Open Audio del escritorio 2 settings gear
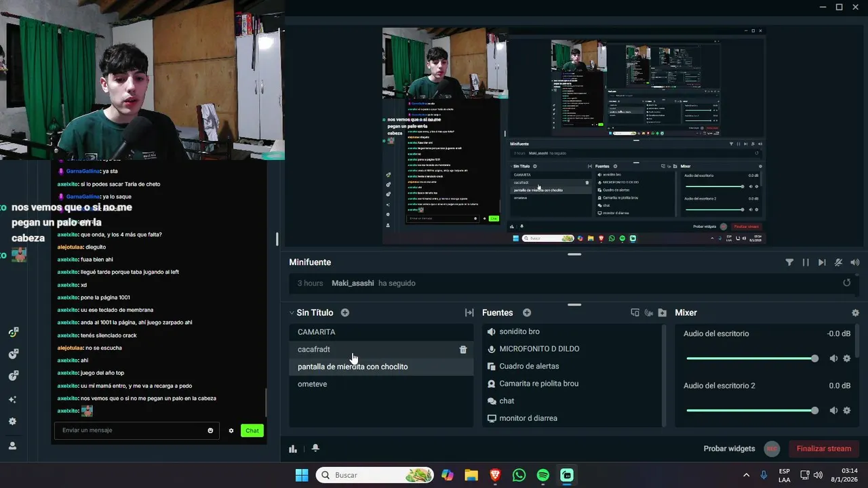868x488 pixels. click(x=846, y=410)
